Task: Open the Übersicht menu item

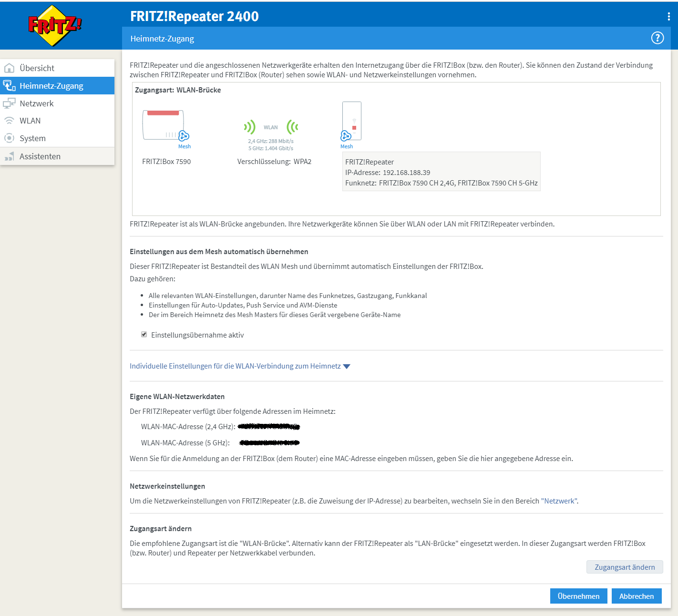Action: 57,68
